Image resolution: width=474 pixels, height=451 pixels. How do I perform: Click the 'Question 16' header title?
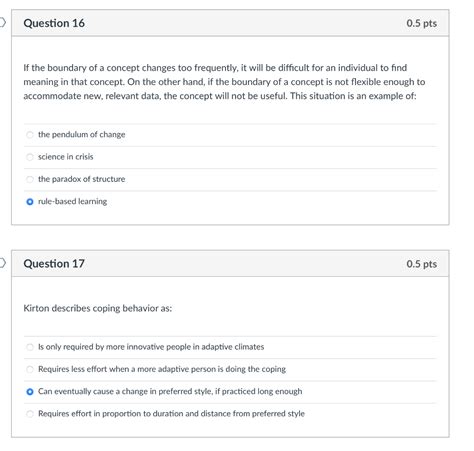coord(54,23)
